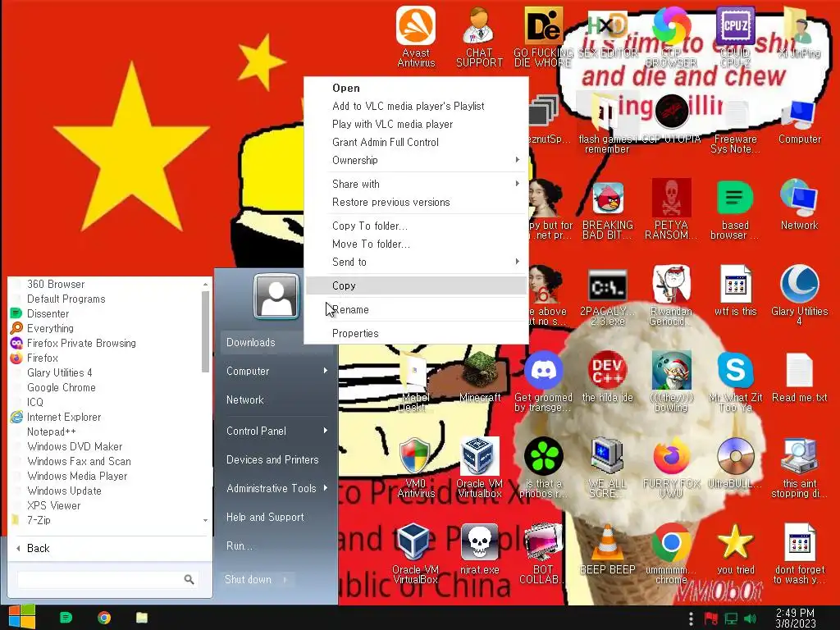Open the 7-Zip folder in programs list

[39, 520]
